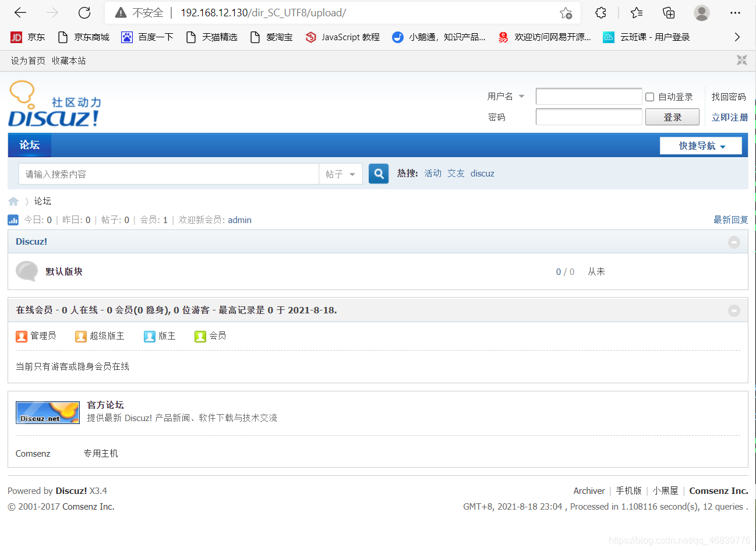The image size is (756, 551).
Task: Select the 论坛 navigation tab
Action: [x=30, y=145]
